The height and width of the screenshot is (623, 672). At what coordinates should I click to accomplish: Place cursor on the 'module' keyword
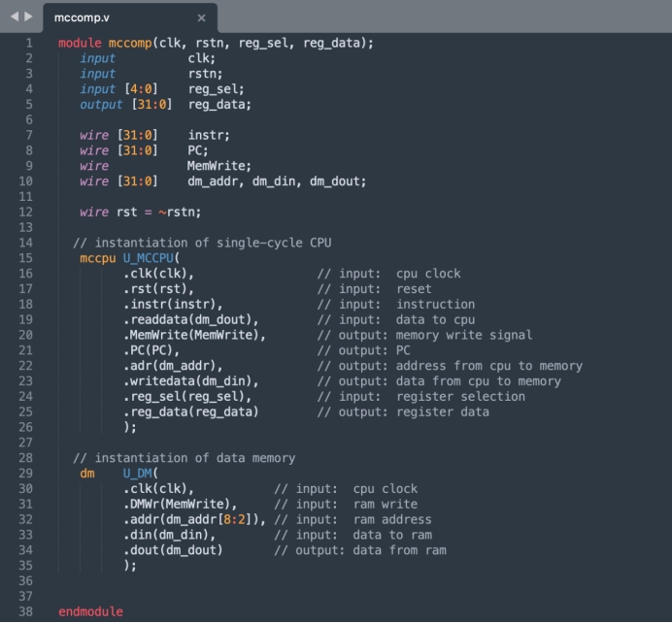click(80, 43)
